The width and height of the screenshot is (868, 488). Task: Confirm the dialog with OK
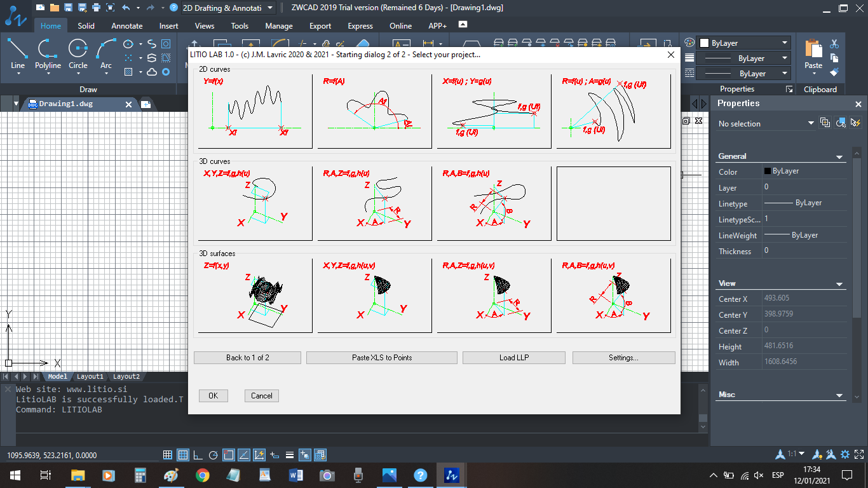click(x=213, y=396)
